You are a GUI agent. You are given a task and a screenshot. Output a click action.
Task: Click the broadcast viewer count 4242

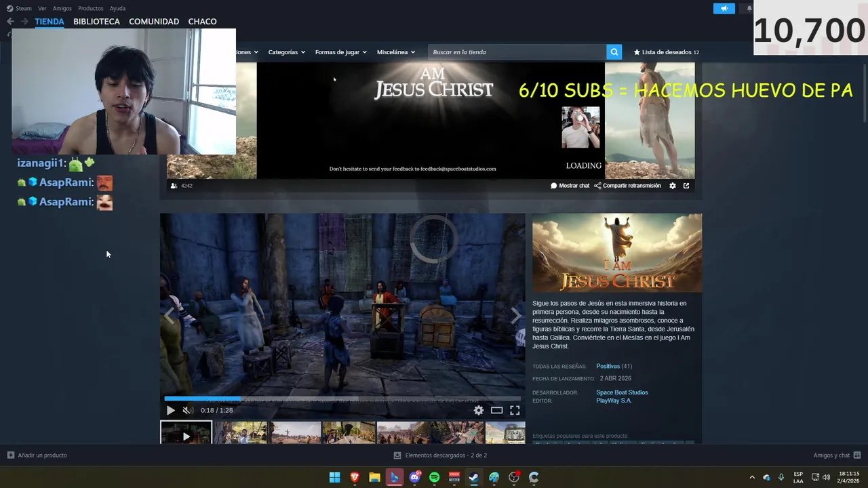[182, 186]
